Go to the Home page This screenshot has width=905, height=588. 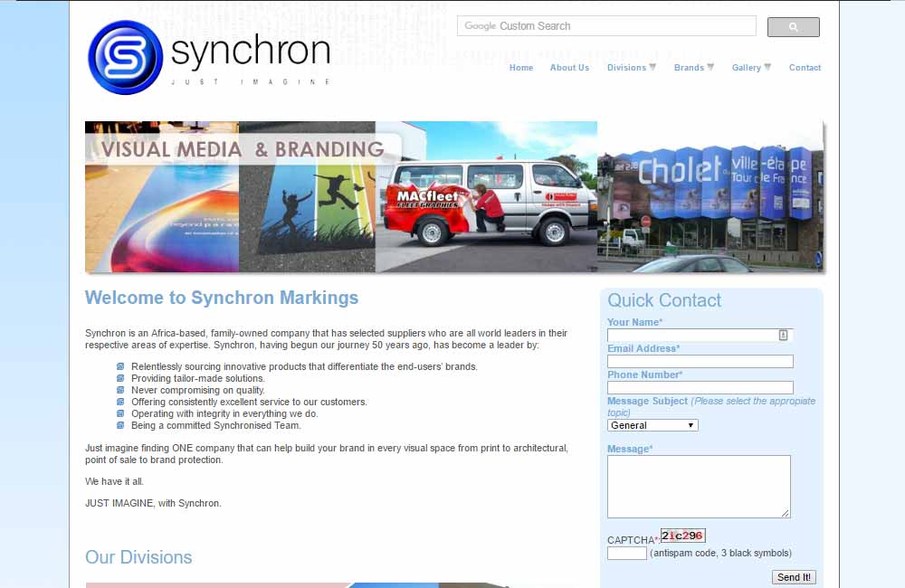521,68
